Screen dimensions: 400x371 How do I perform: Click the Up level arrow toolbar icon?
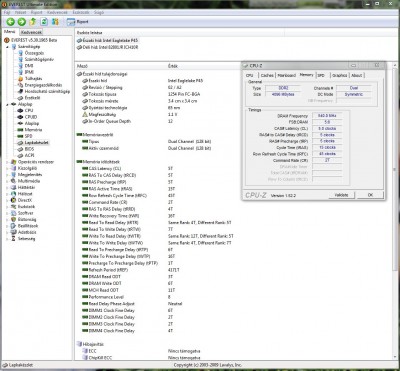33,22
